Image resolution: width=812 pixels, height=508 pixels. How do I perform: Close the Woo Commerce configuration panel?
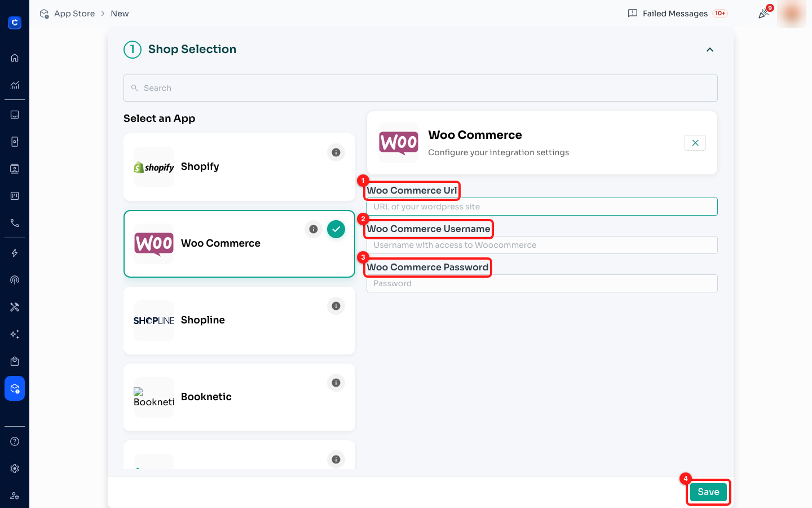[x=695, y=143]
